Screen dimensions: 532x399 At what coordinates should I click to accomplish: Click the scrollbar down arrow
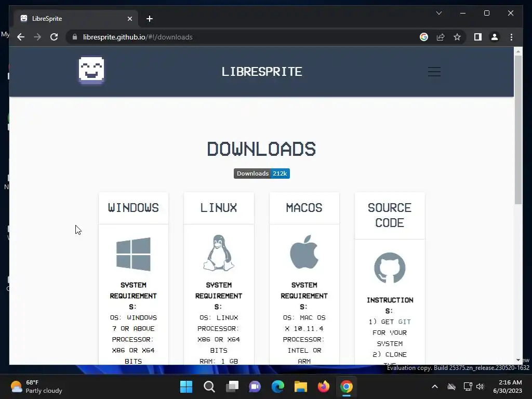(x=518, y=360)
